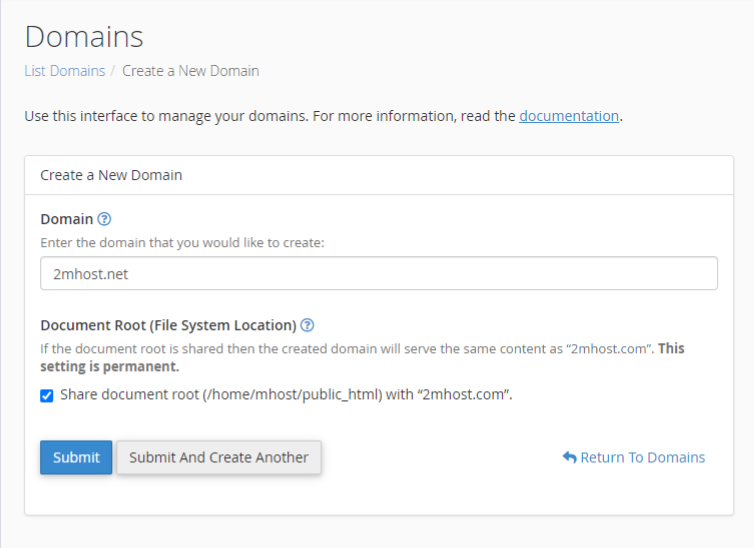Click the bold Domain field label
754x548 pixels.
(x=66, y=219)
